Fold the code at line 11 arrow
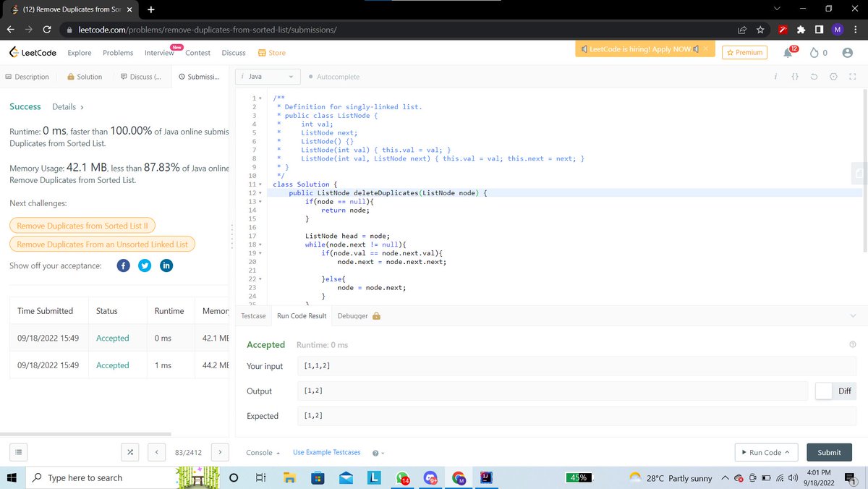Viewport: 868px width, 489px height. pyautogui.click(x=260, y=185)
